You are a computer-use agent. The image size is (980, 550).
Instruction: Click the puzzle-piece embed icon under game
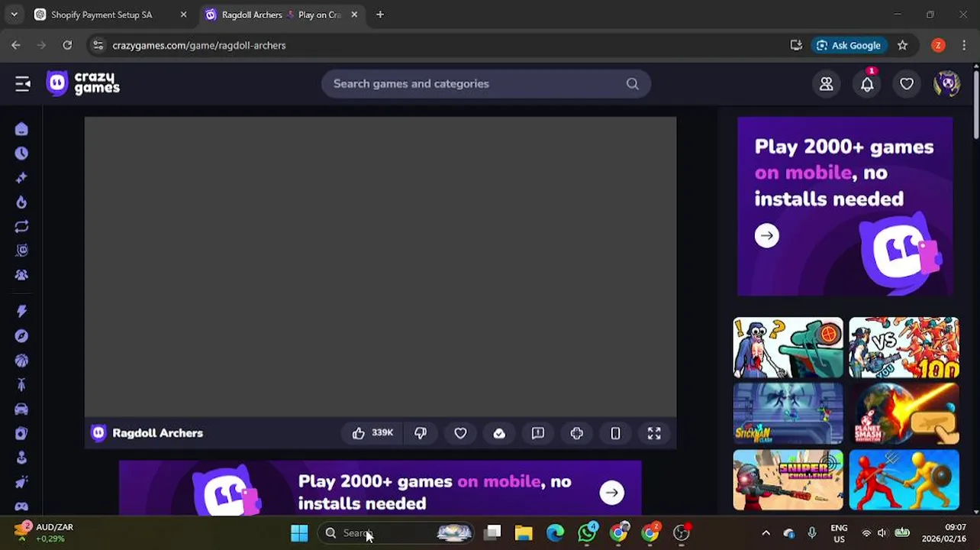[x=577, y=433]
